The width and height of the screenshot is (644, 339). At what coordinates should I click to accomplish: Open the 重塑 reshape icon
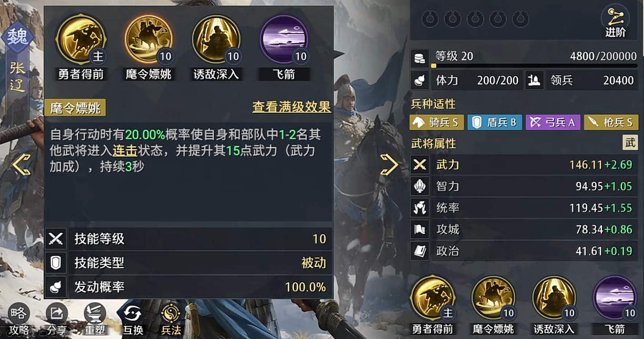pos(95,320)
